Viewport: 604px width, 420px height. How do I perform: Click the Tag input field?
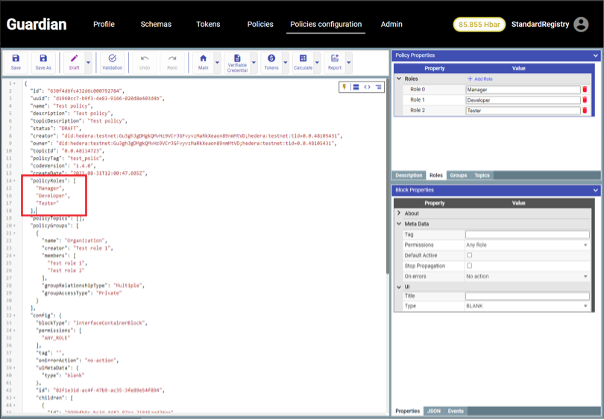click(x=526, y=234)
